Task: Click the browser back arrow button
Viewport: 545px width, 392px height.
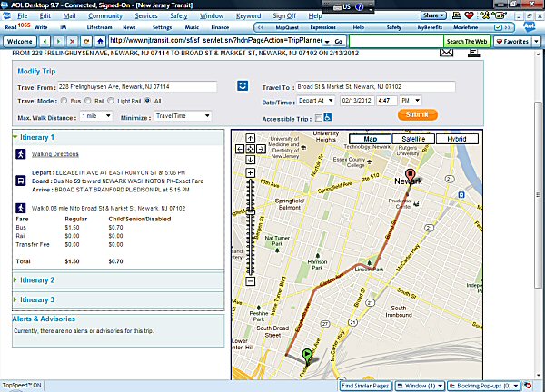Action: [45, 42]
